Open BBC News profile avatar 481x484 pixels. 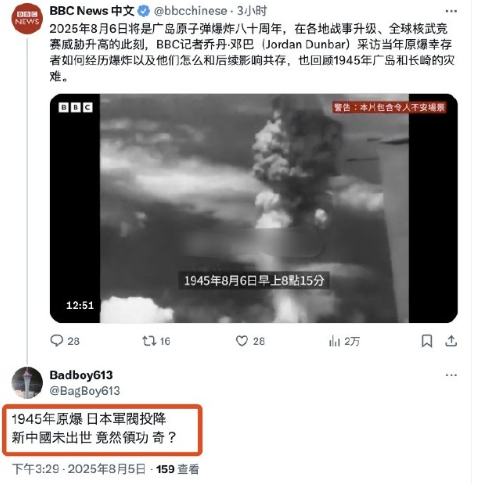coord(27,19)
